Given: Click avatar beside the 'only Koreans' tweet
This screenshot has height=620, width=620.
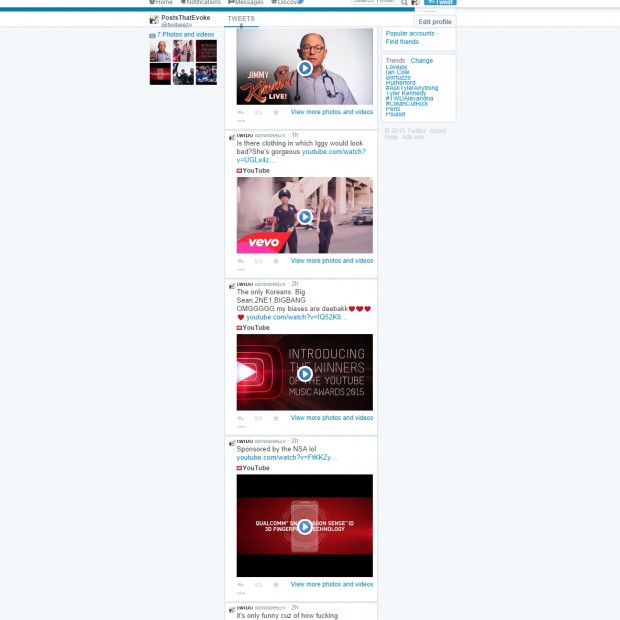Looking at the screenshot, I should tap(232, 286).
